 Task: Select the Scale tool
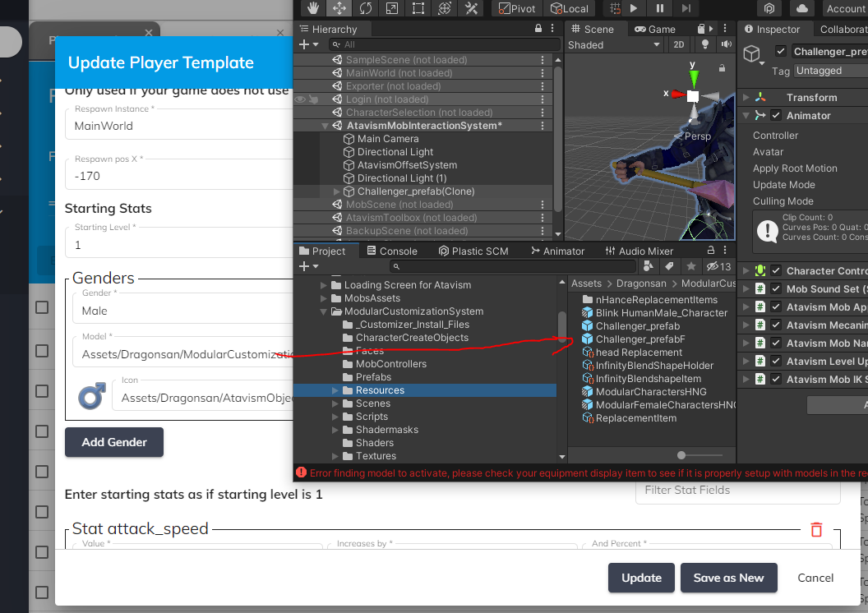point(392,8)
